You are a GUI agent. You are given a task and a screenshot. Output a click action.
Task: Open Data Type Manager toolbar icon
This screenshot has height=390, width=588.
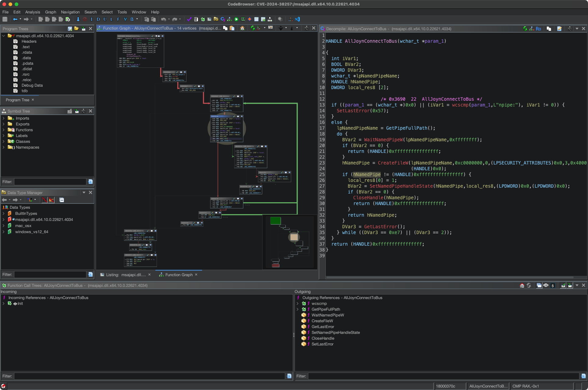(216, 19)
